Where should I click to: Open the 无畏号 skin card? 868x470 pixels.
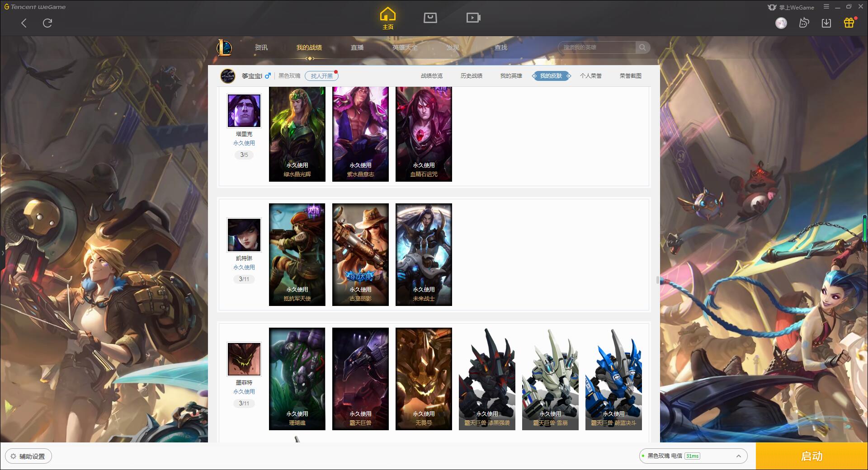tap(424, 379)
